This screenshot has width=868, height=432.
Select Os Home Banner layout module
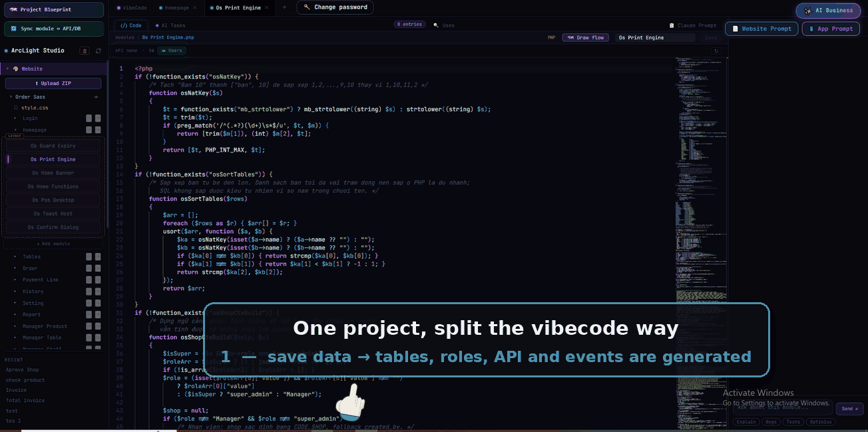(53, 173)
